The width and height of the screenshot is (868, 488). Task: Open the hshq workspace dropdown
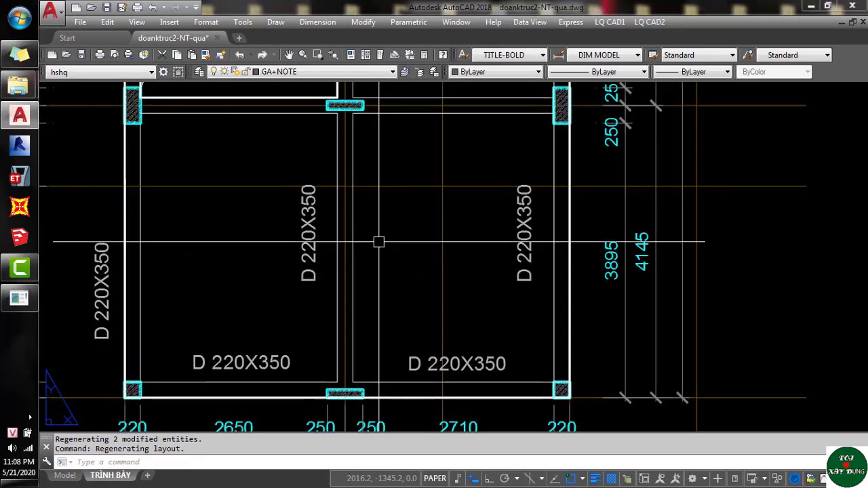point(151,72)
